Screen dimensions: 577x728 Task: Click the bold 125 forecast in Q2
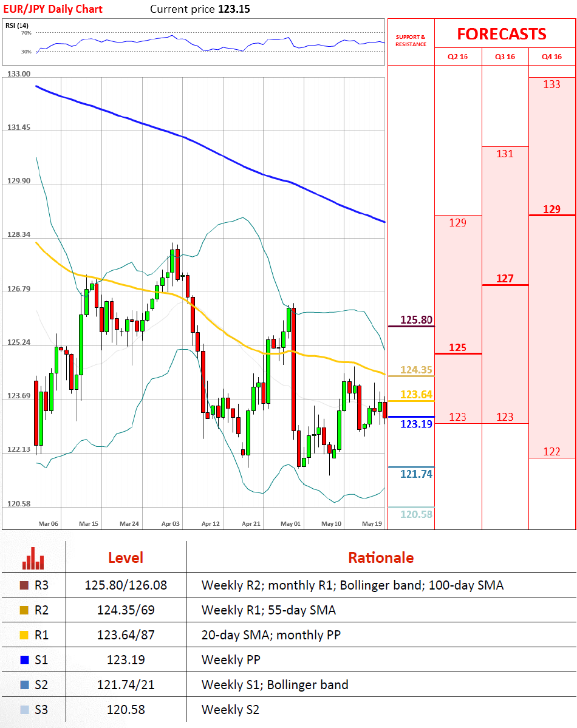457,348
